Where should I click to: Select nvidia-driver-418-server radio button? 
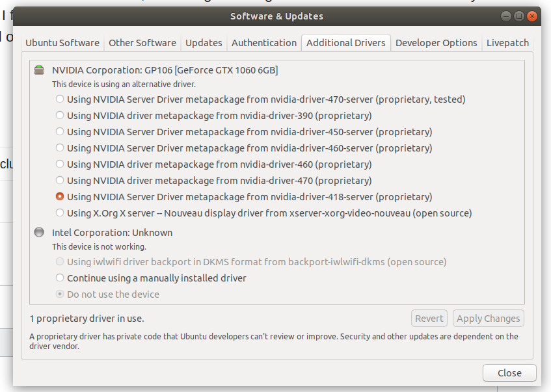[60, 196]
